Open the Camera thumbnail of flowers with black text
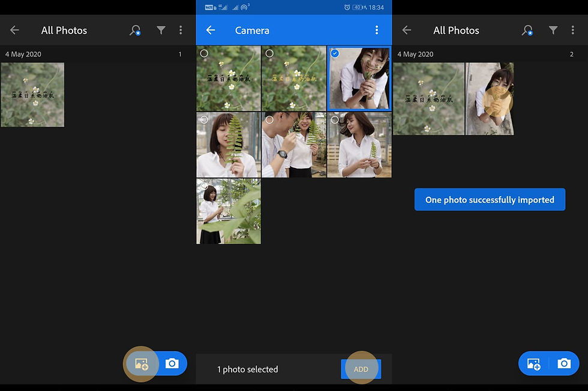Viewport: 588px width, 391px height. click(x=229, y=79)
